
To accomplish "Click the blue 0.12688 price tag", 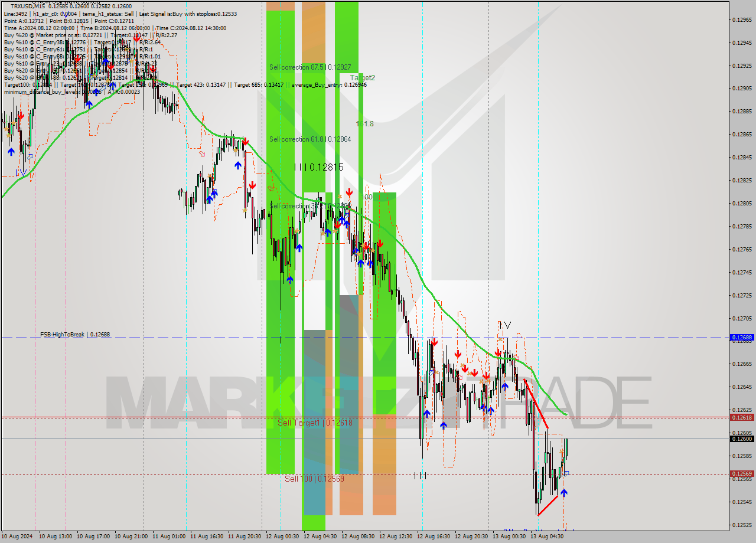I will (x=742, y=338).
